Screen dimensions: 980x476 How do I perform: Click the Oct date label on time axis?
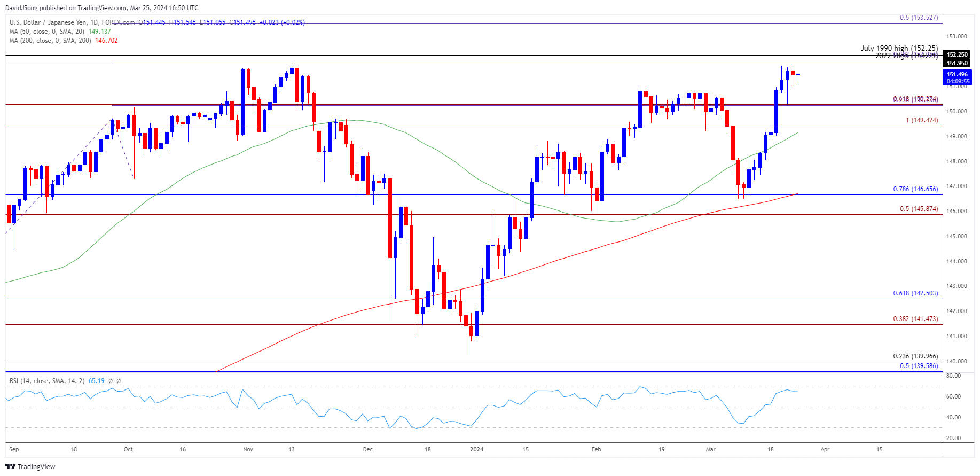pyautogui.click(x=128, y=449)
